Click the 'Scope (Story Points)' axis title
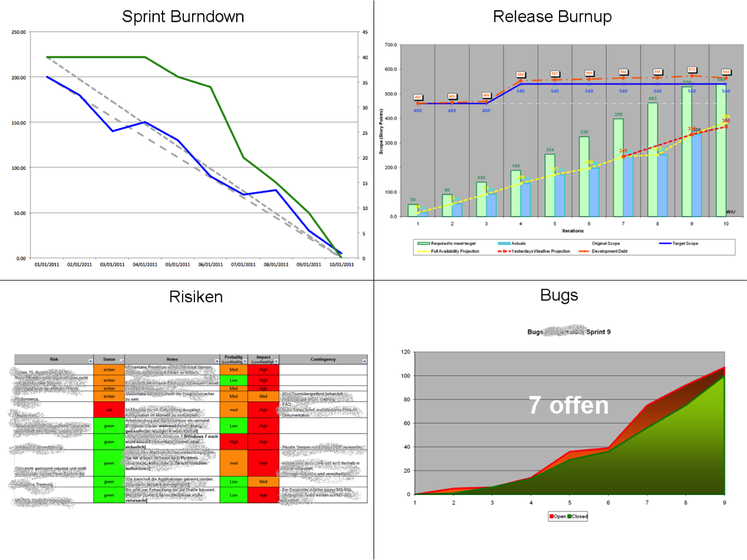The width and height of the screenshot is (747, 560). [x=381, y=131]
